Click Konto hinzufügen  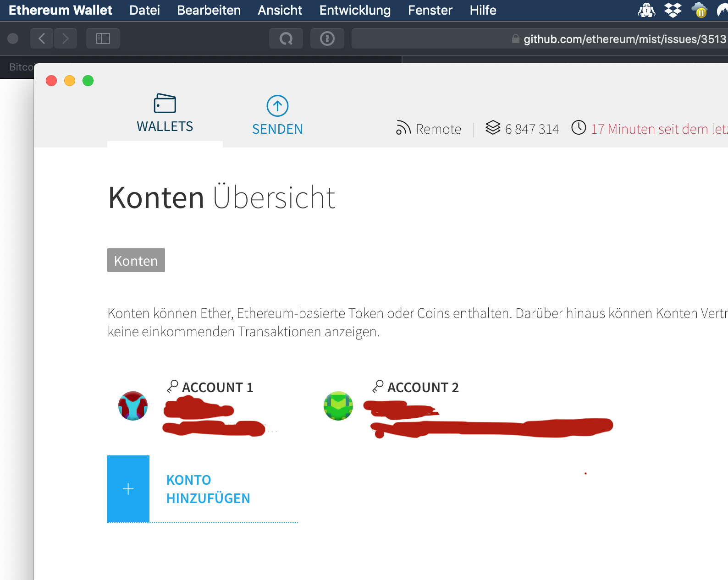click(208, 489)
